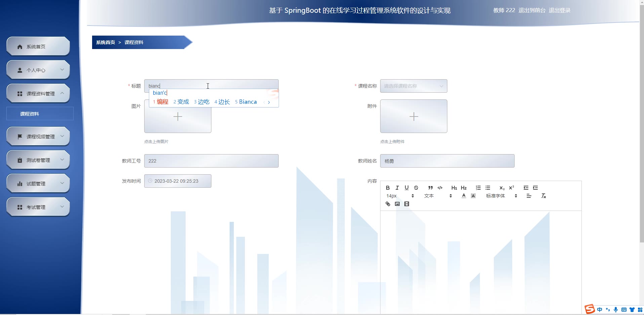Apply superscript formatting
This screenshot has width=644, height=315.
pyautogui.click(x=511, y=188)
